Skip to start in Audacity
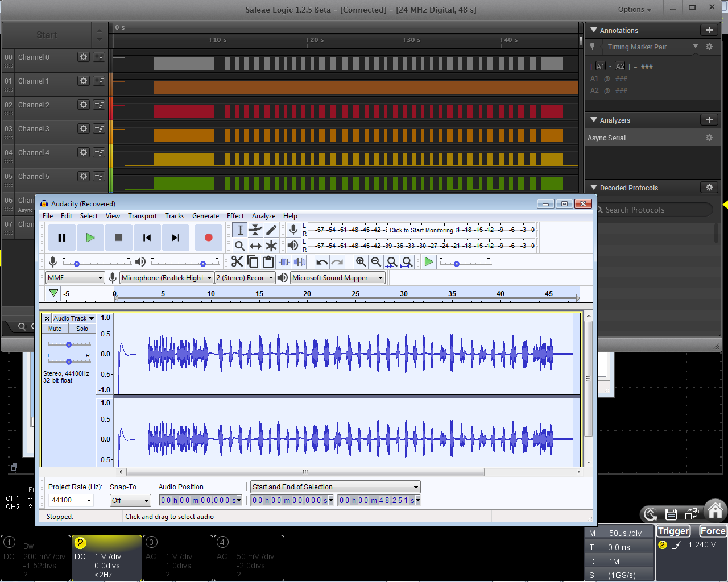728x582 pixels. point(147,238)
